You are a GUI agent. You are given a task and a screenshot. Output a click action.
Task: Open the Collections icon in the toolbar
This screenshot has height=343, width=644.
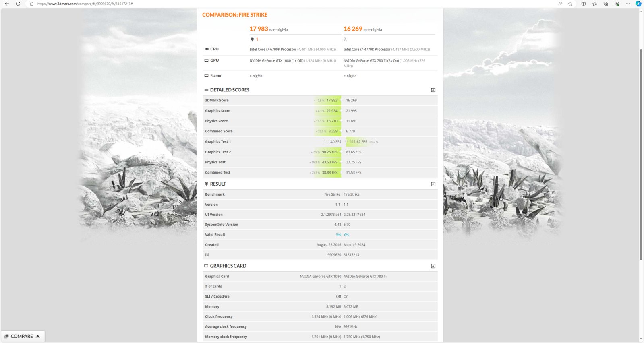(x=606, y=4)
